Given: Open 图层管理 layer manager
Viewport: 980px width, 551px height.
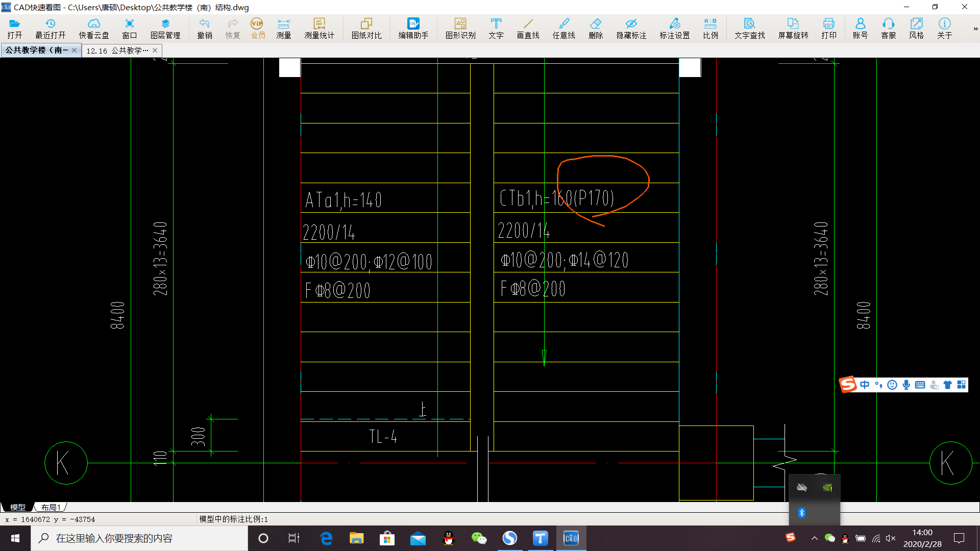Looking at the screenshot, I should (165, 29).
